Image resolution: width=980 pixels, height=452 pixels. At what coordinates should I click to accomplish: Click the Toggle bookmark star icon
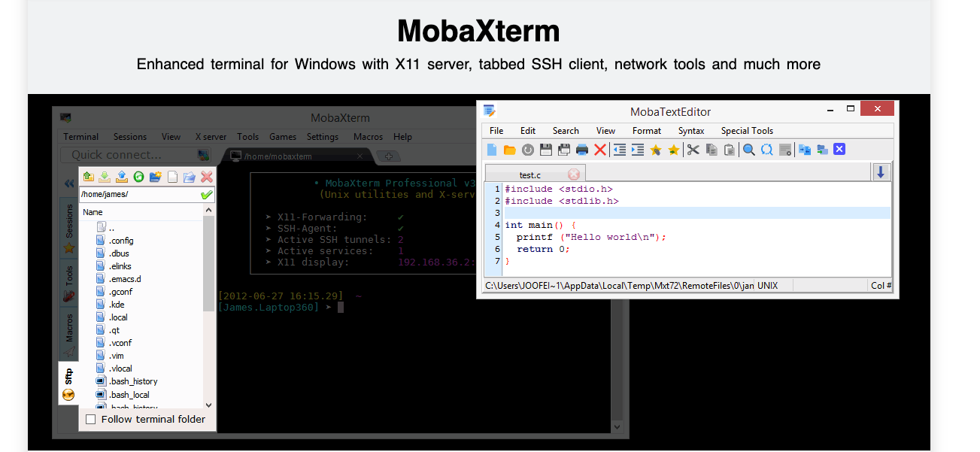pos(656,150)
